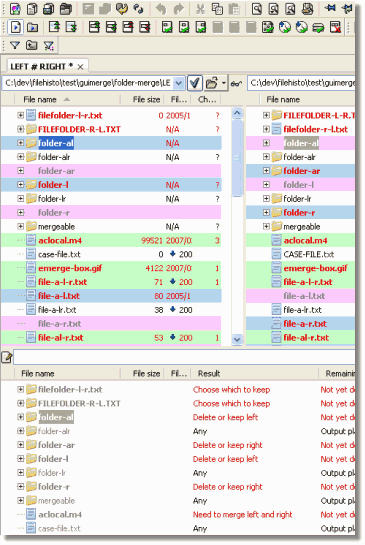Screen dimensions: 365x545
Task: Click the open folders icon in top toolbar
Action: 65,9
